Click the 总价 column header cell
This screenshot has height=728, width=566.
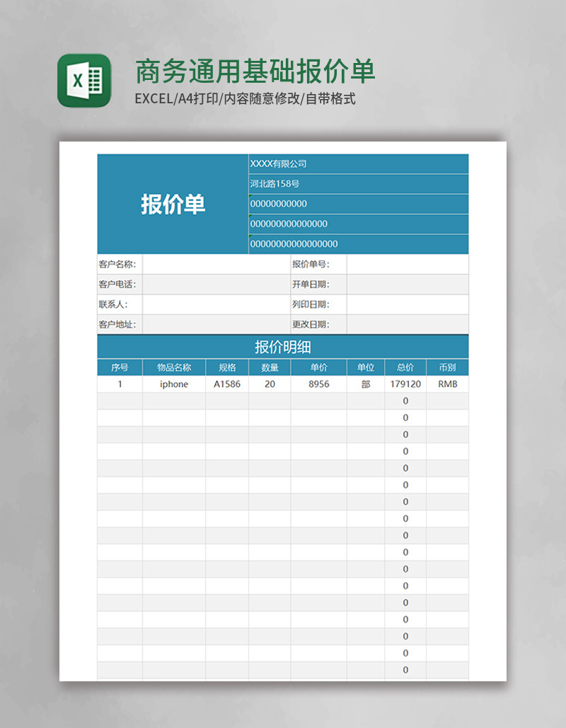pyautogui.click(x=404, y=366)
